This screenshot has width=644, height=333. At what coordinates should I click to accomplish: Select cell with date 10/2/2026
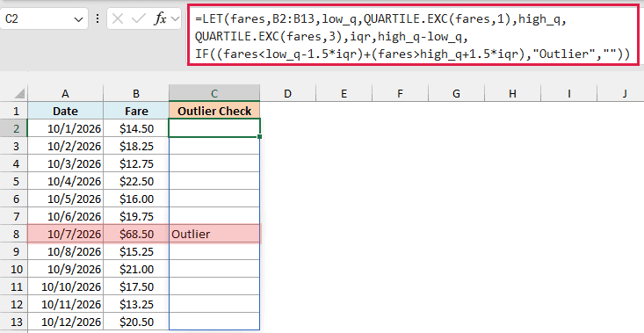(x=65, y=146)
